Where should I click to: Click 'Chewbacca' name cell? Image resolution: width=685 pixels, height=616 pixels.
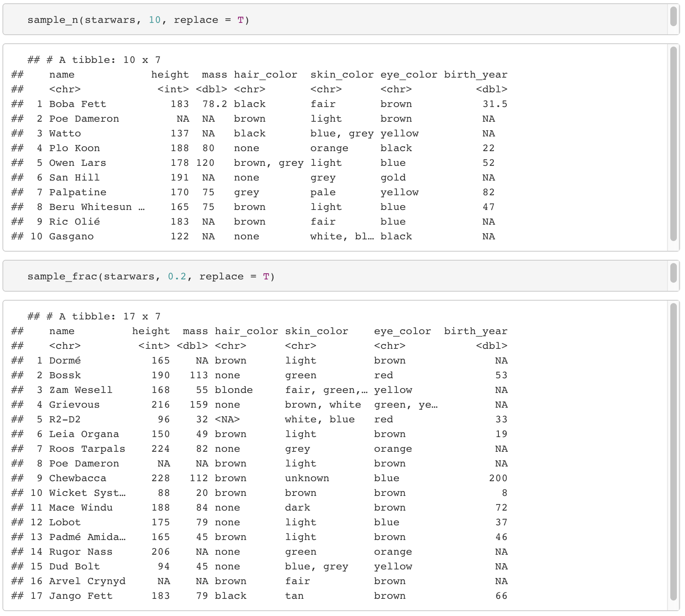tap(78, 478)
